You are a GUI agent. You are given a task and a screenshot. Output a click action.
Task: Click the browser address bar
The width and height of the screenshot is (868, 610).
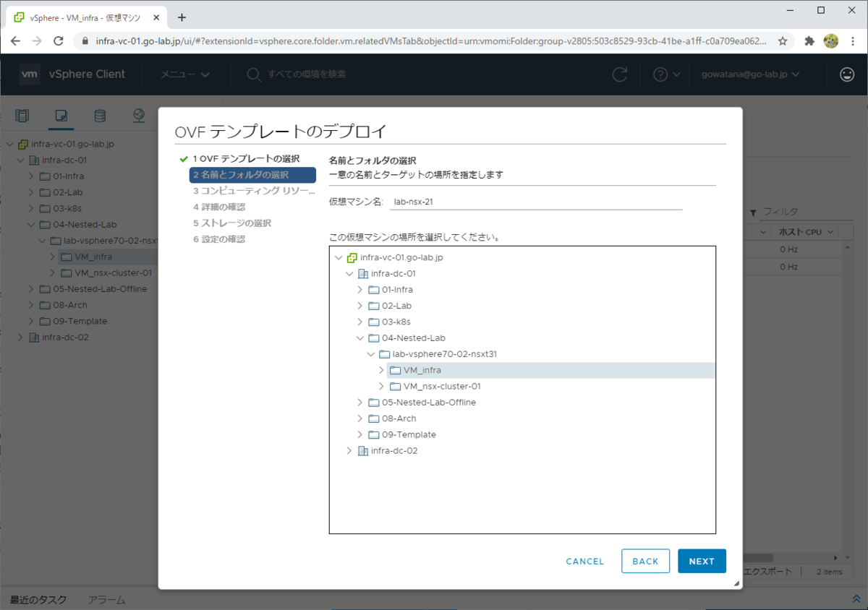click(x=430, y=41)
